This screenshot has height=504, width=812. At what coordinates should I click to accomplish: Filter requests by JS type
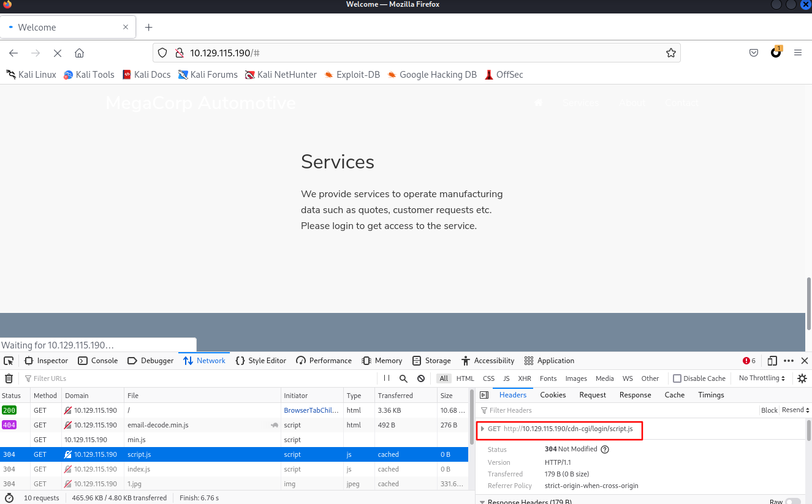click(x=506, y=378)
